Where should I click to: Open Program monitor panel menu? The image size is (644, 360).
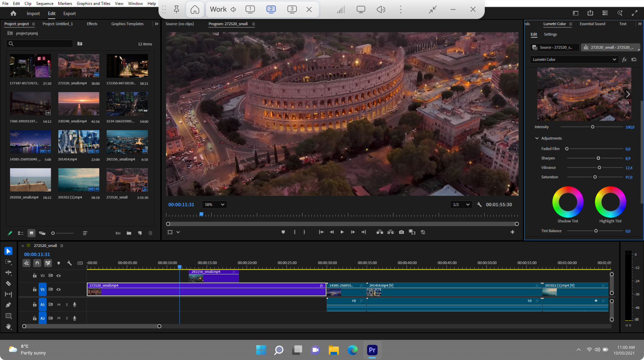tap(254, 24)
